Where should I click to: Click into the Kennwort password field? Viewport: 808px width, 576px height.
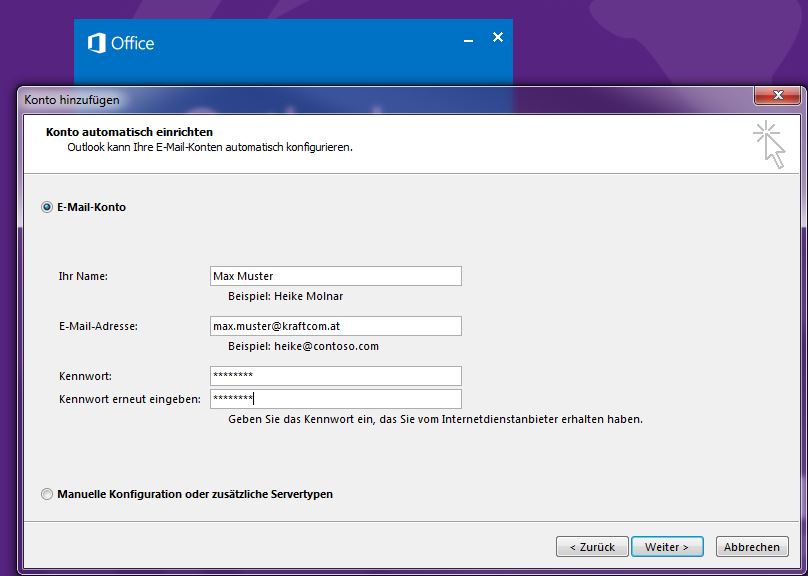(335, 376)
